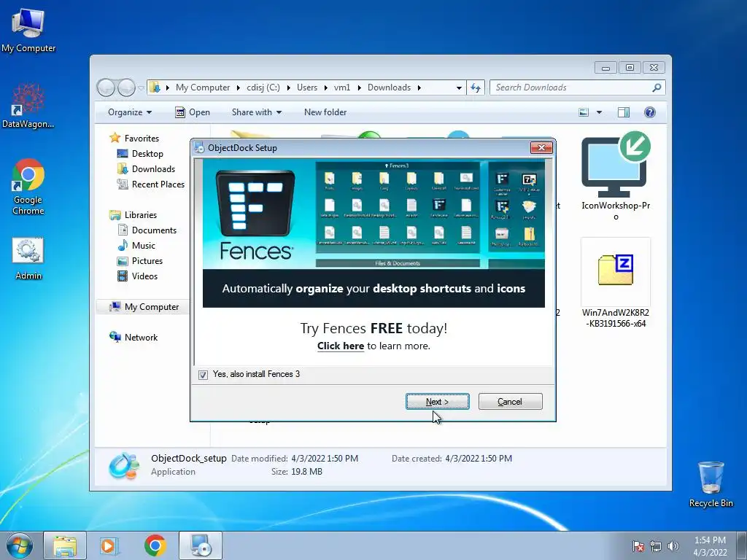Viewport: 747px width, 560px height.
Task: Expand the arrow after Users in address bar
Action: (x=326, y=87)
